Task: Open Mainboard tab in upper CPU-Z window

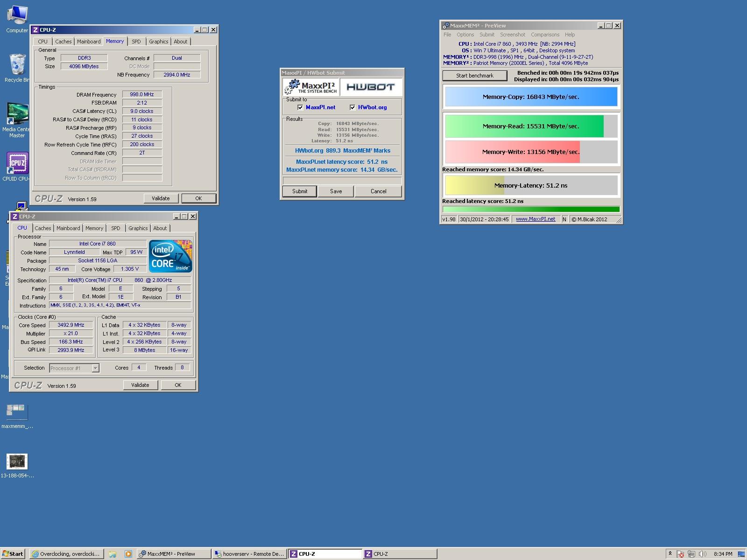Action: [x=89, y=42]
